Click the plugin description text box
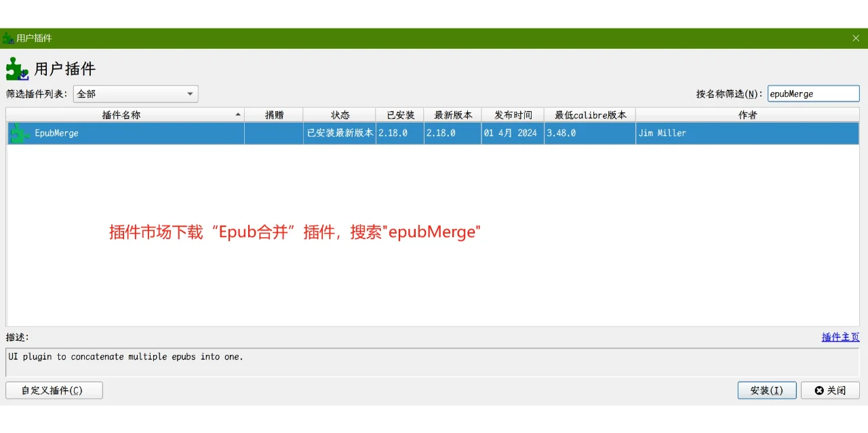Viewport: 868px width, 433px height. point(433,363)
